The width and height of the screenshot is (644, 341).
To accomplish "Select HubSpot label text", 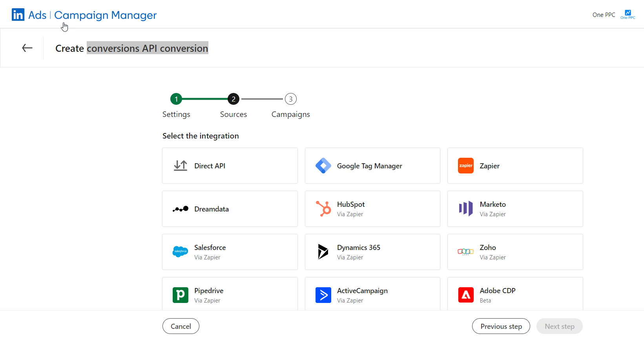I will (x=351, y=204).
